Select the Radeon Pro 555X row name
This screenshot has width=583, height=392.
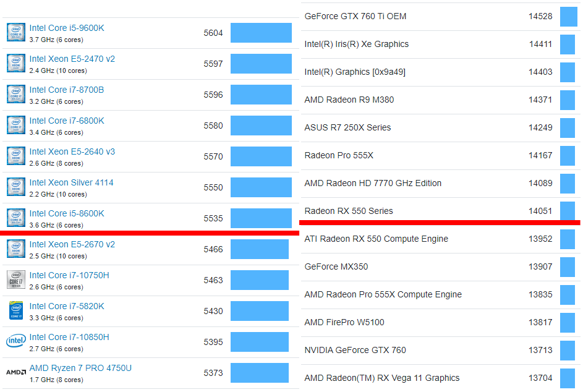[339, 155]
